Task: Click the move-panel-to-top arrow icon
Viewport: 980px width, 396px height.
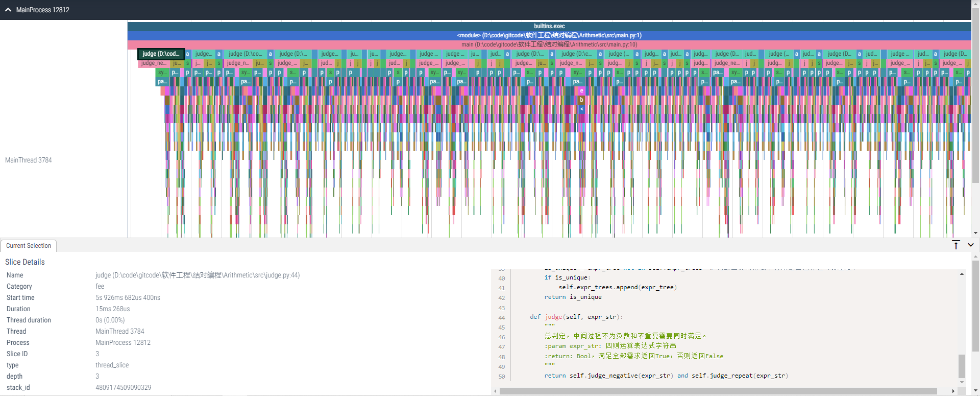Action: [956, 245]
